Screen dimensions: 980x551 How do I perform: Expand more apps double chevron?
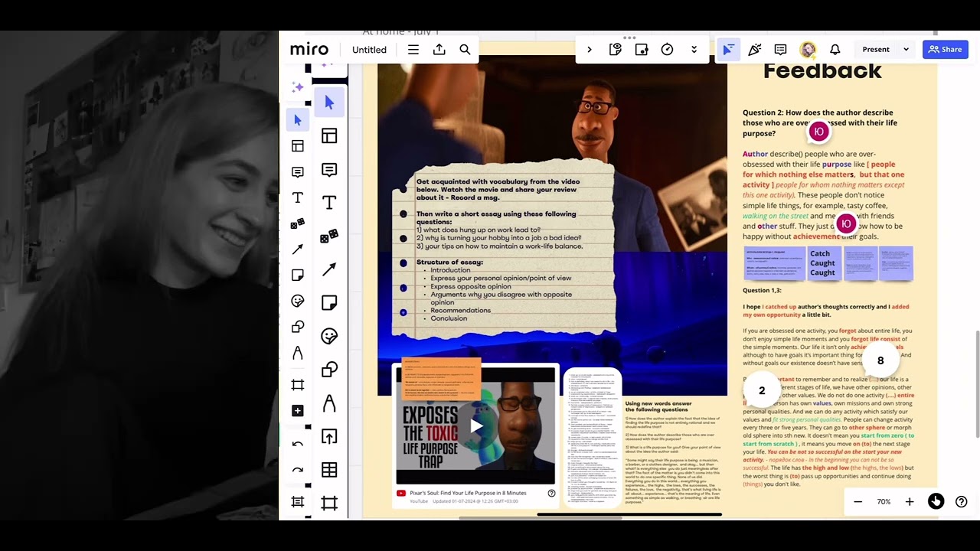coord(694,50)
